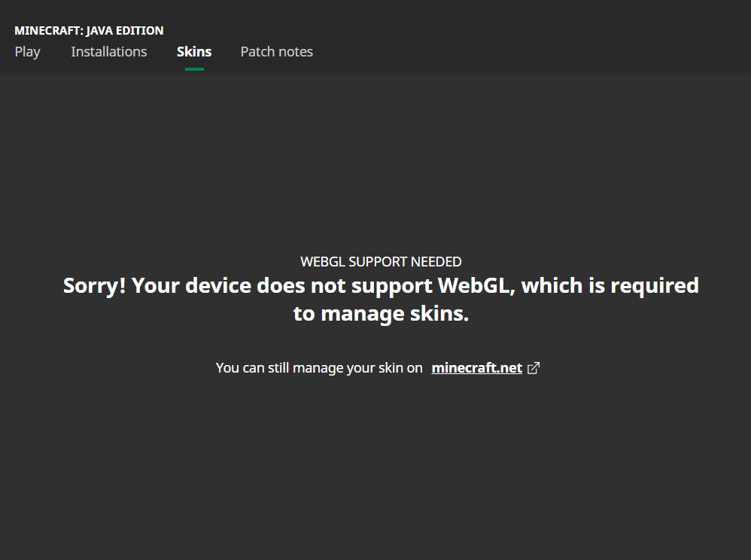Click the word 'MINECRAFT:' in the header title
The image size is (751, 560).
[49, 31]
